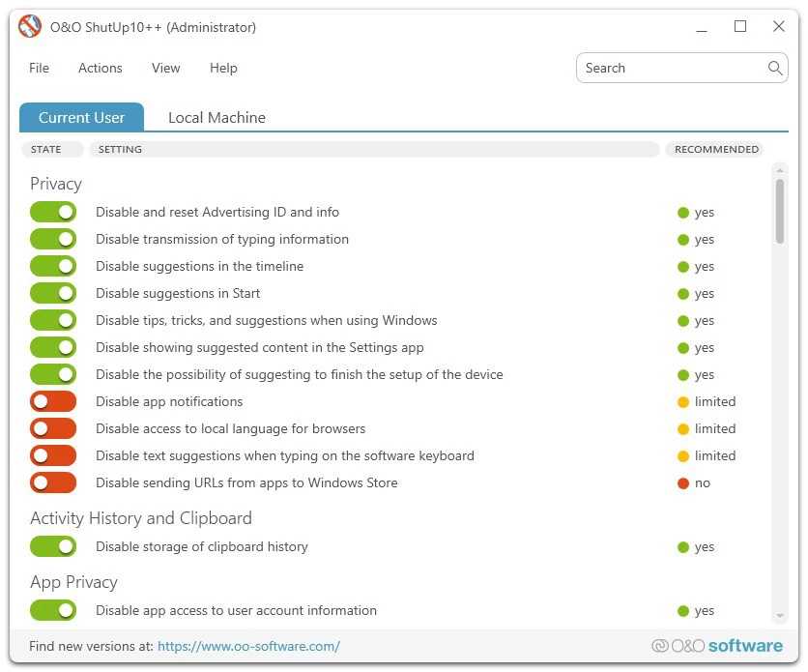Screen dimensions: 808x672
Task: Click the scrollbar down arrow
Action: click(780, 616)
